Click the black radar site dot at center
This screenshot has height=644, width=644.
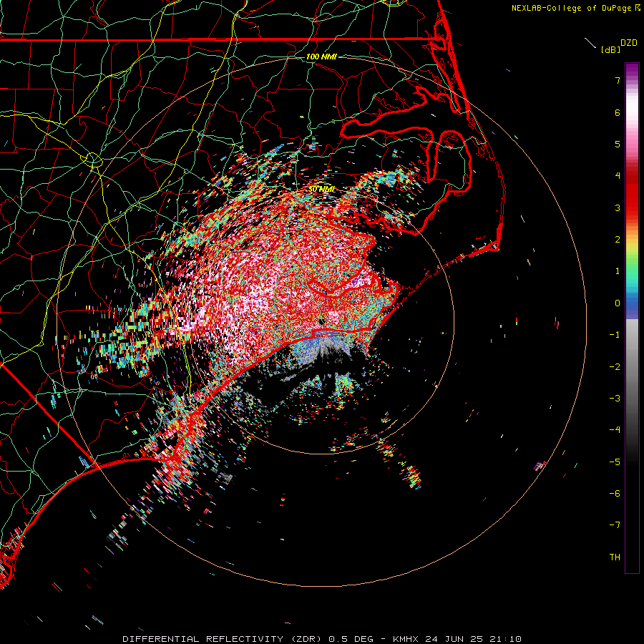(x=321, y=321)
